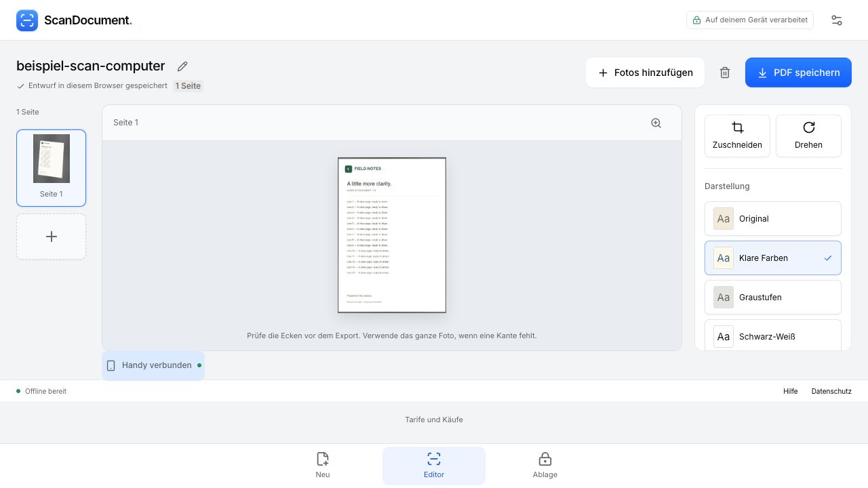Click the PDF speichern button

[798, 73]
